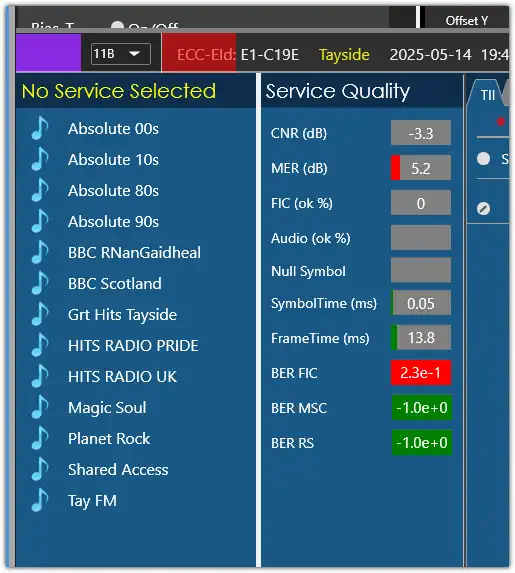This screenshot has height=573, width=515.
Task: Click the music note icon beside BBC Scotland
Action: click(x=40, y=283)
